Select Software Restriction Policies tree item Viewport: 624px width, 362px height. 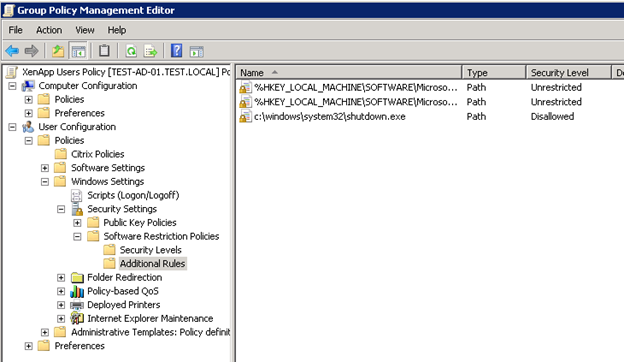point(161,236)
